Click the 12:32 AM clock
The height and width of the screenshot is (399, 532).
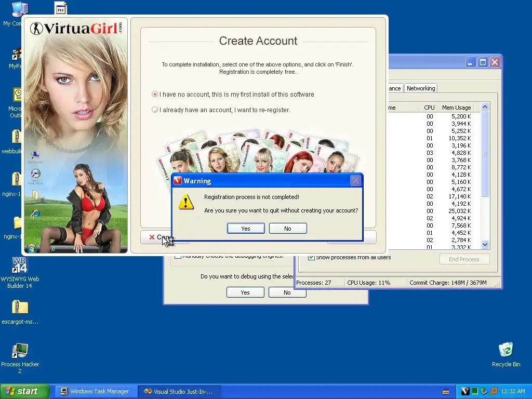pos(513,391)
